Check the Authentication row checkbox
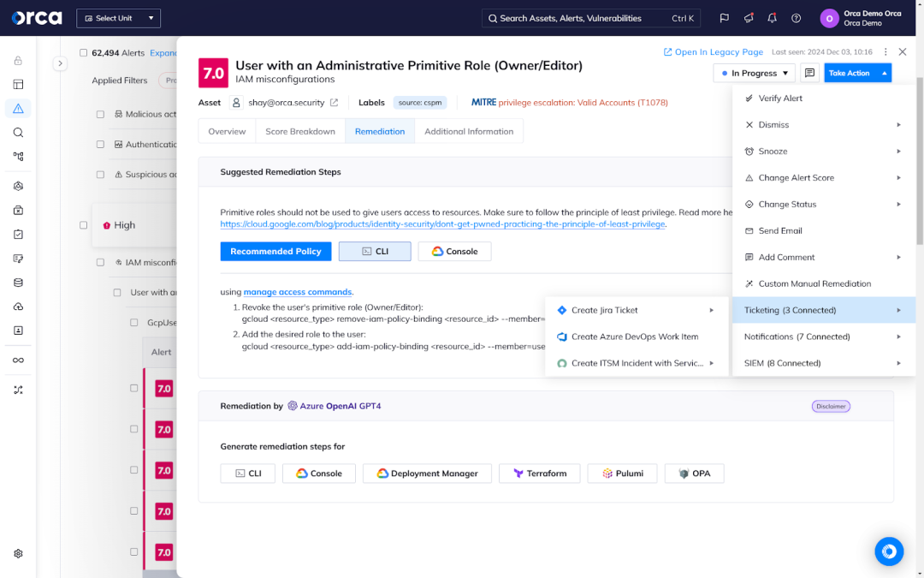 pos(100,145)
